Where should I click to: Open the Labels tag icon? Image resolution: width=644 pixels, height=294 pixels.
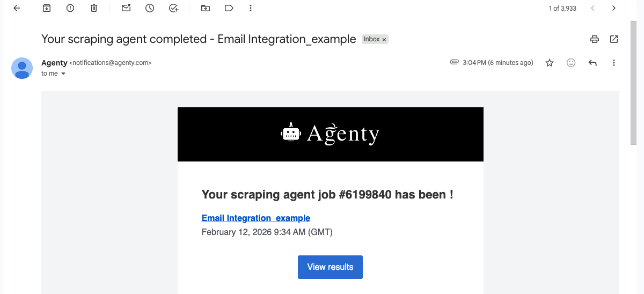pyautogui.click(x=229, y=8)
